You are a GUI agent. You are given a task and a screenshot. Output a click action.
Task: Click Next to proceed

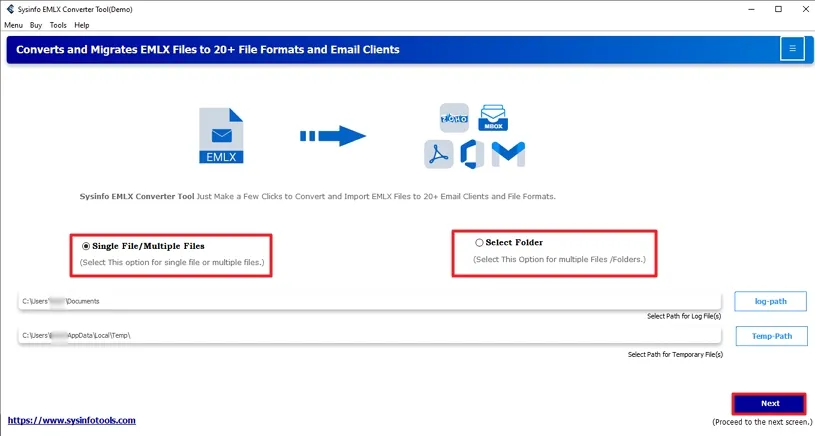[769, 403]
